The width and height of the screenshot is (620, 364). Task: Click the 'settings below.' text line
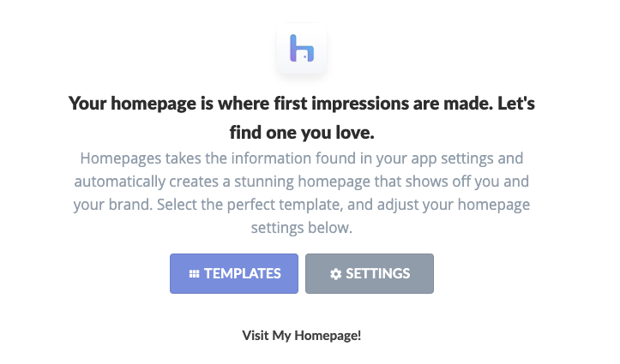(302, 228)
